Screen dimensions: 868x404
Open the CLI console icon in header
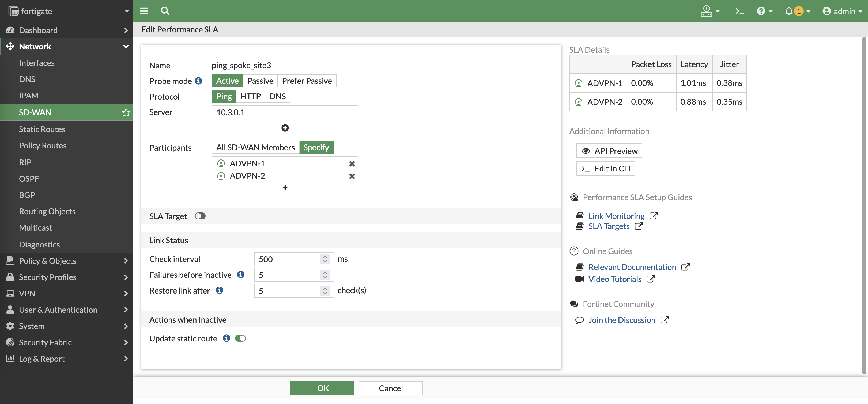point(739,11)
